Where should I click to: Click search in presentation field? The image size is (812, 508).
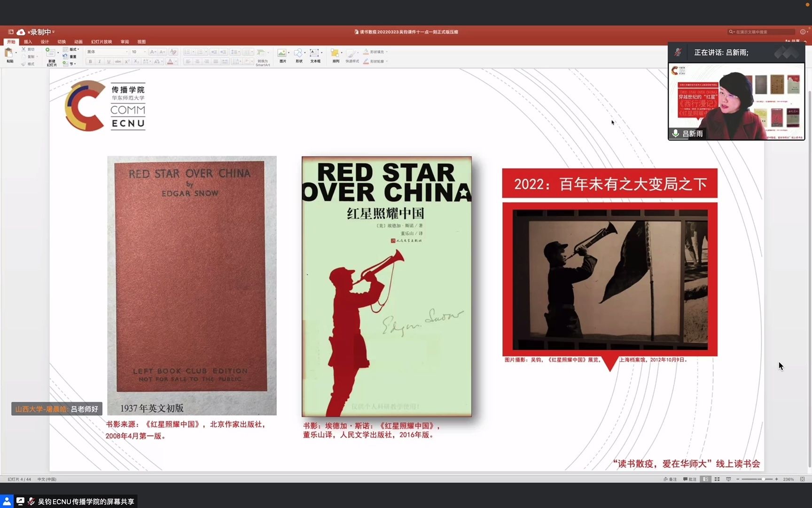tap(761, 32)
